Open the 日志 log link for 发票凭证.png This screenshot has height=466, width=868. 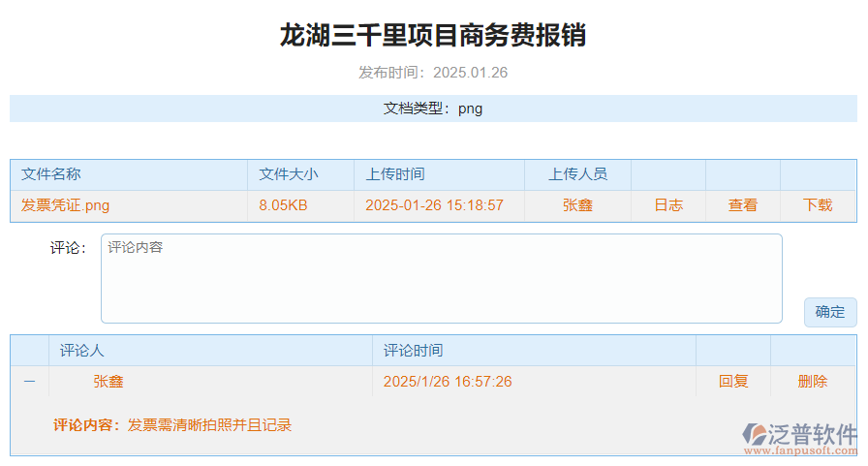point(668,205)
